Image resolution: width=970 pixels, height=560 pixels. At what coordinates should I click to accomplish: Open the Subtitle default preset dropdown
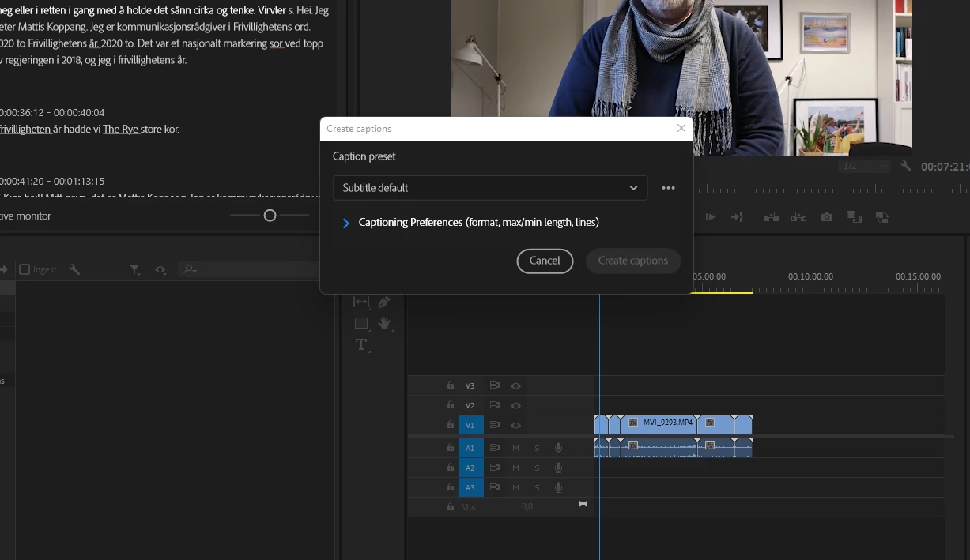tap(490, 188)
